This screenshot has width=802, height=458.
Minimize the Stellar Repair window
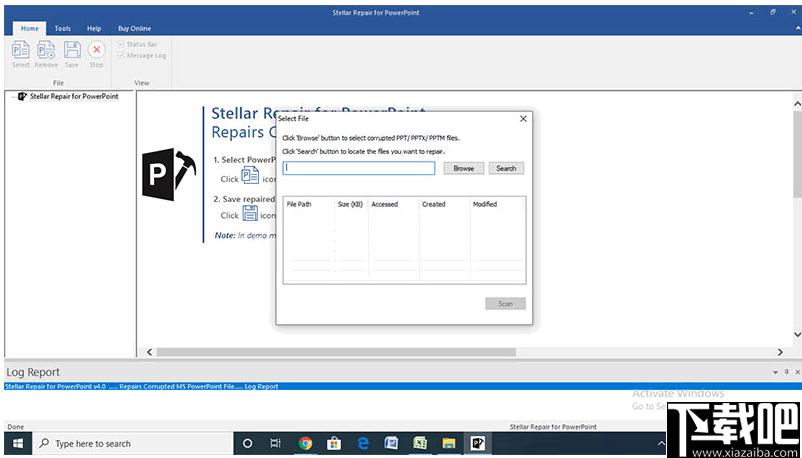pyautogui.click(x=751, y=12)
